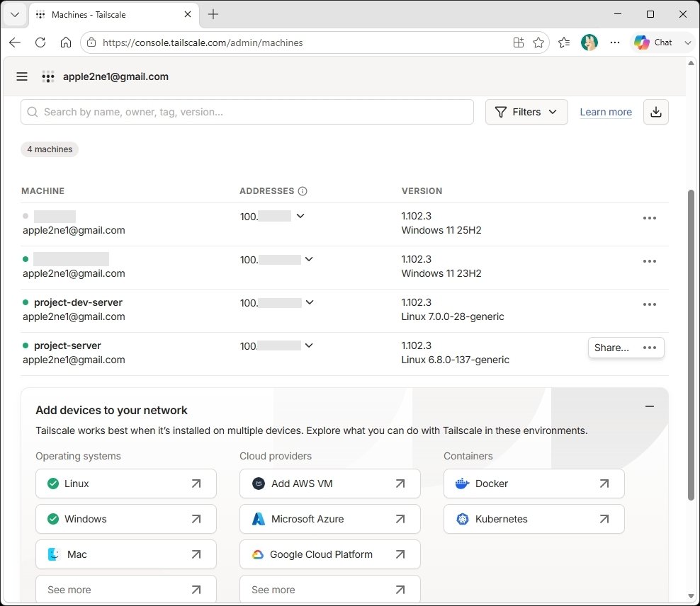Open the Kubernetes guide
700x606 pixels.
(534, 519)
